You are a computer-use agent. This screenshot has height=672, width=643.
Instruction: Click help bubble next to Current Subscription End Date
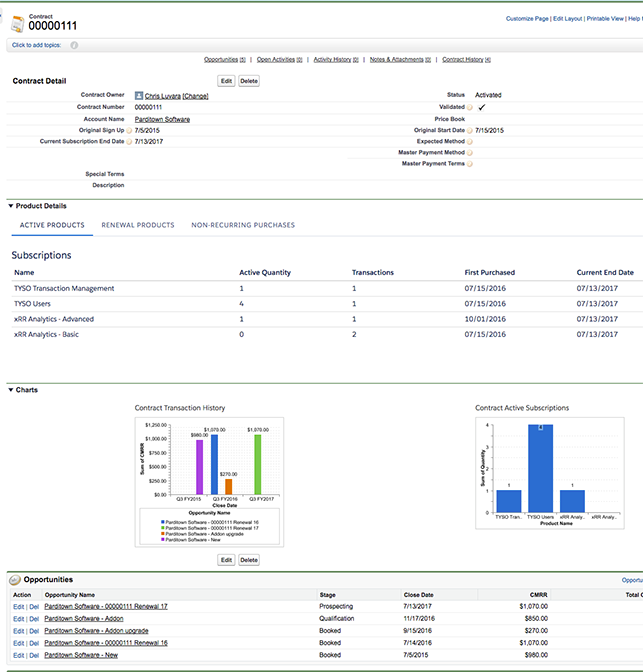129,142
